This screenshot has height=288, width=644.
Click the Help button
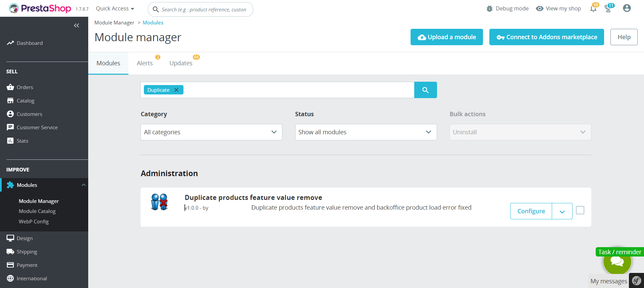tap(624, 37)
